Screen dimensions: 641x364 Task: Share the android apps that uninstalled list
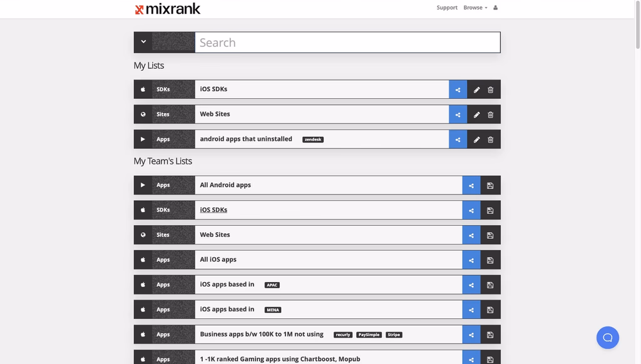(458, 139)
